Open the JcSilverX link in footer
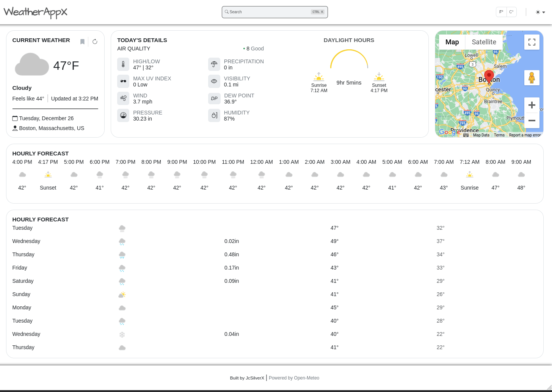The image size is (552, 392). 255,378
